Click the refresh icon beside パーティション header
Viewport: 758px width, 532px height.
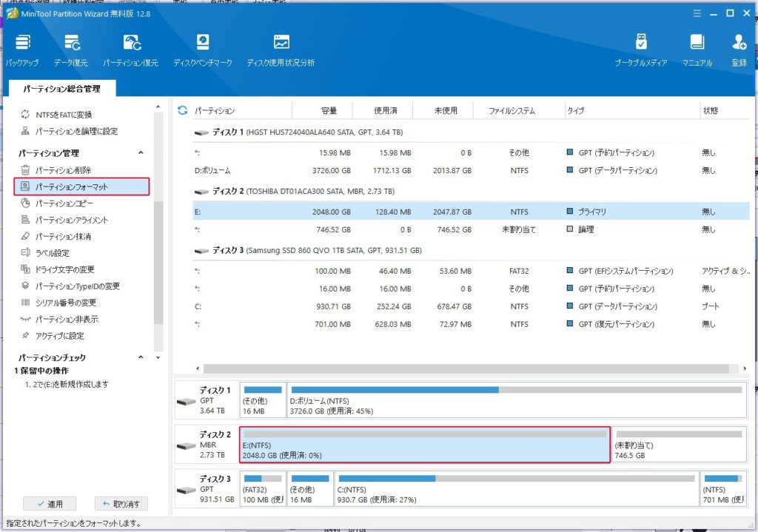(x=183, y=110)
